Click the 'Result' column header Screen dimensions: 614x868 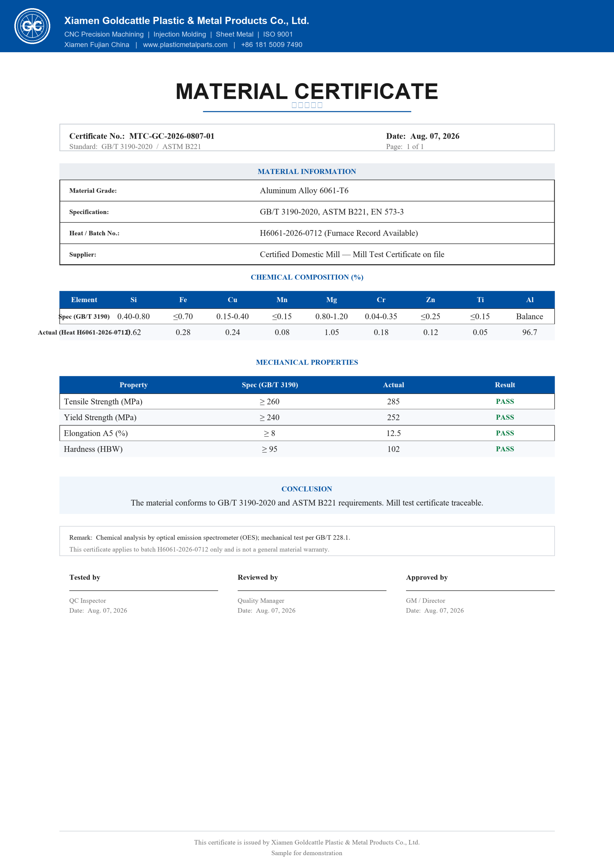coord(505,385)
